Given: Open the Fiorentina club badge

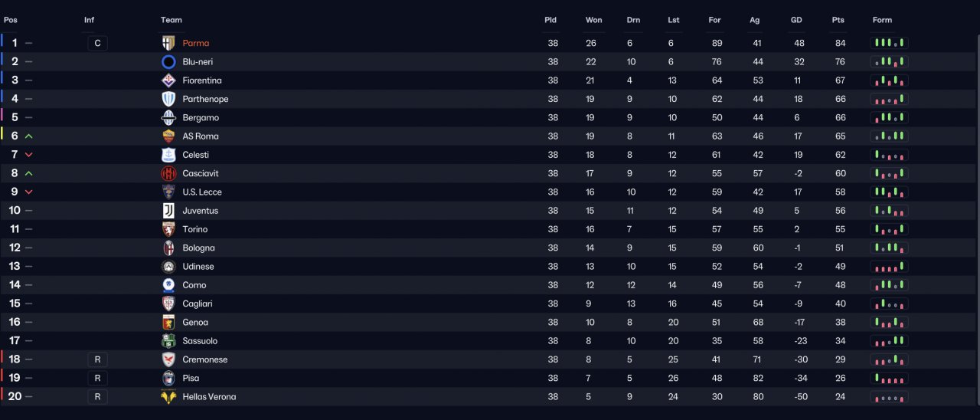Looking at the screenshot, I should click(x=168, y=80).
